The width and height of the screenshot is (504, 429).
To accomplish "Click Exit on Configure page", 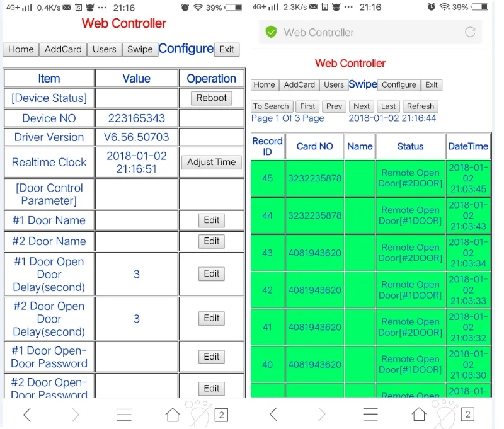I will pos(227,50).
